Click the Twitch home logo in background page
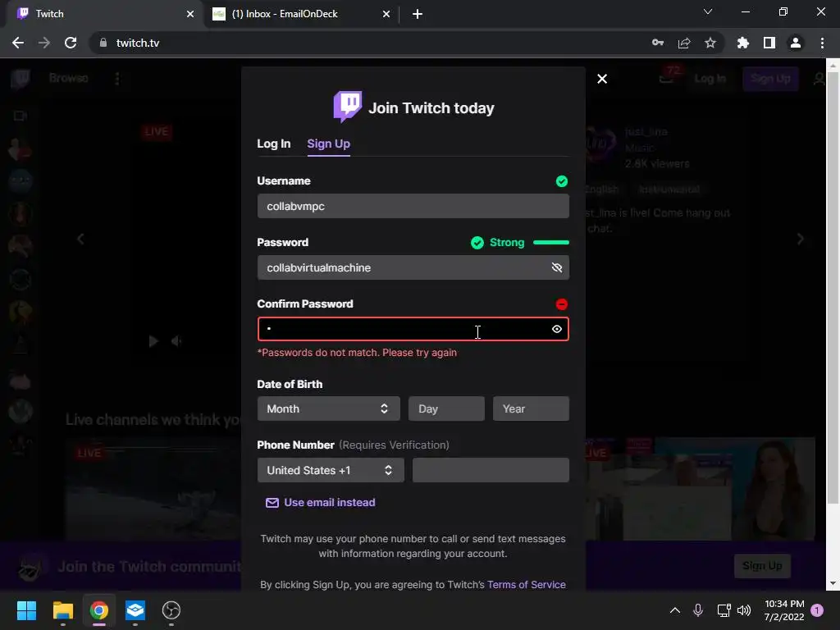Viewport: 840px width, 630px height. point(21,79)
